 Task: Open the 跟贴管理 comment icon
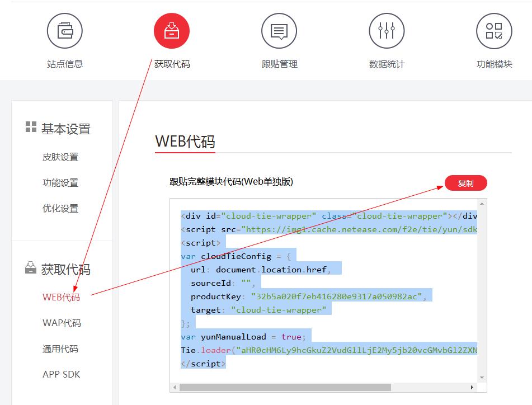click(279, 31)
